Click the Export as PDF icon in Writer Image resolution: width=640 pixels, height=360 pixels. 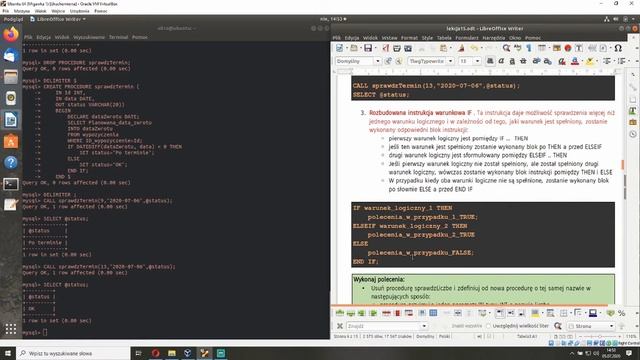385,48
